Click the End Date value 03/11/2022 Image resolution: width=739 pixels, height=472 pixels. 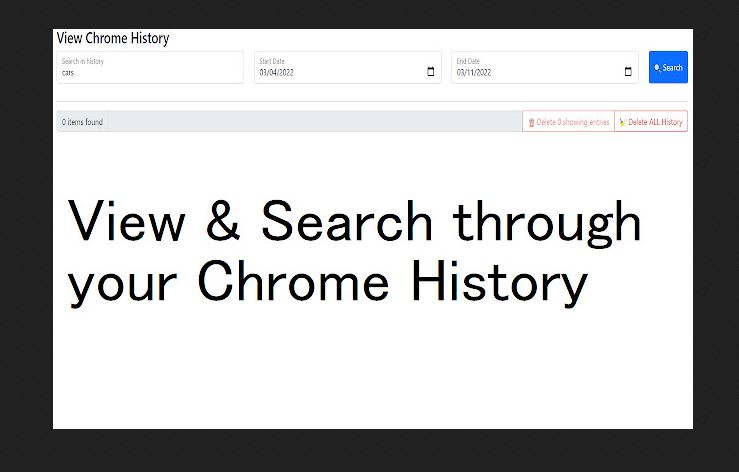(474, 73)
